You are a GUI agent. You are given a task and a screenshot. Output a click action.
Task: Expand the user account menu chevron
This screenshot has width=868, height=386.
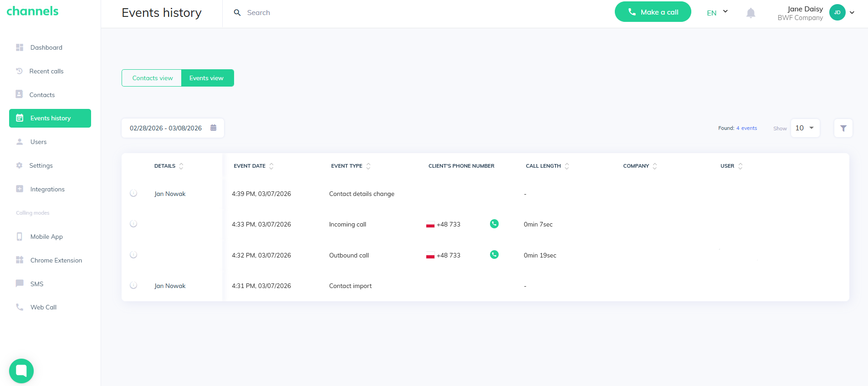852,13
